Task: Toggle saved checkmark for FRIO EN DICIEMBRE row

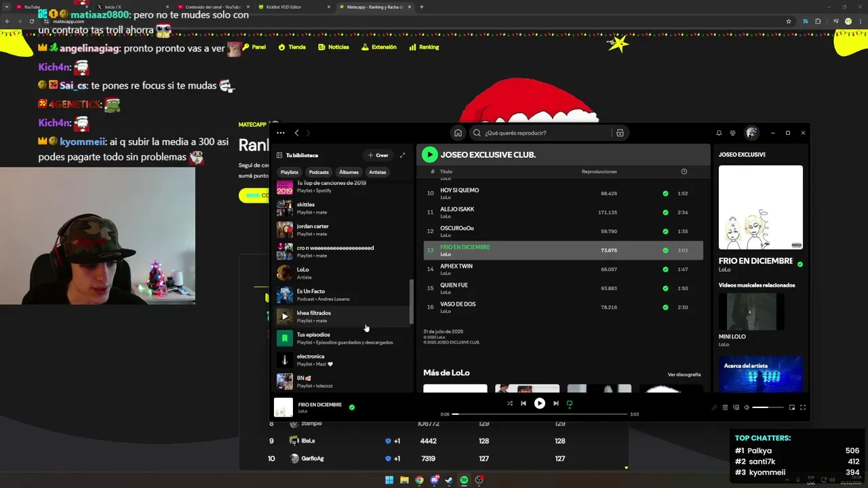Action: point(665,250)
